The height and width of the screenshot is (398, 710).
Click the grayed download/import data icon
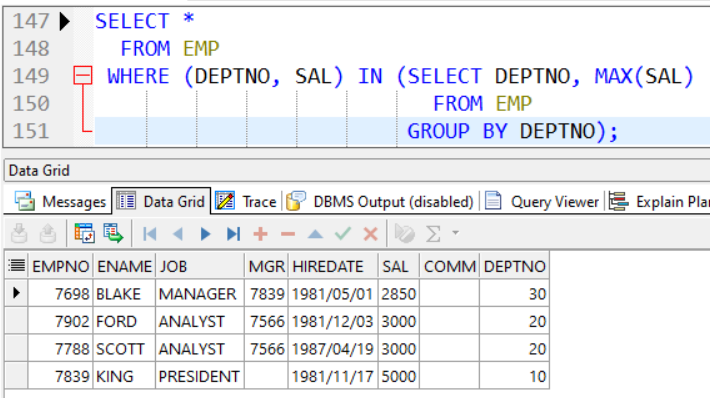coord(19,234)
